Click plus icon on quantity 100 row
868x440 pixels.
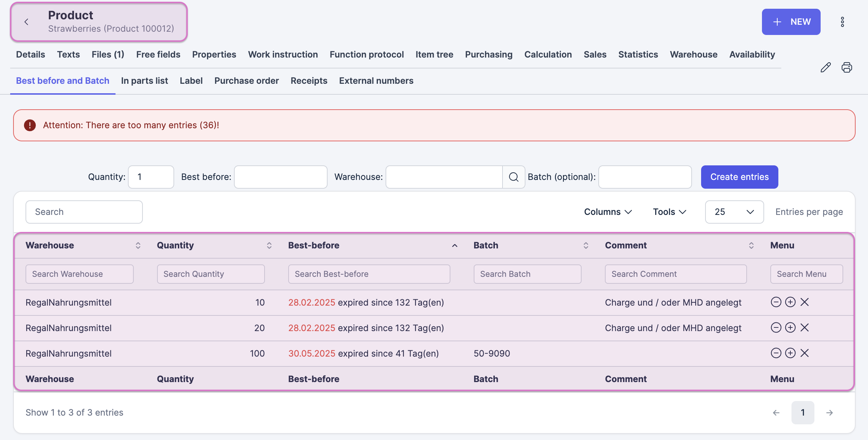[790, 353]
